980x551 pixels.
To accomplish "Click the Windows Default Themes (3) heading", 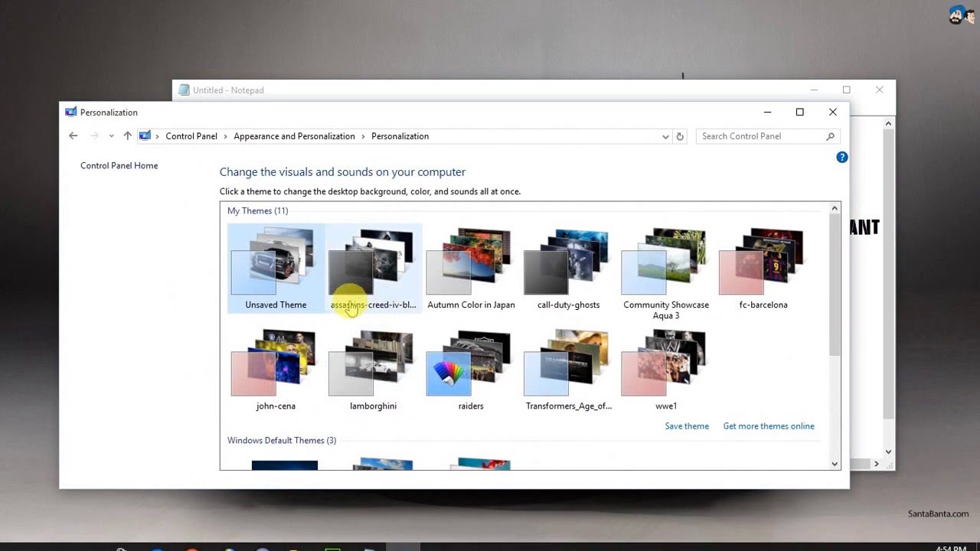I will pos(282,440).
